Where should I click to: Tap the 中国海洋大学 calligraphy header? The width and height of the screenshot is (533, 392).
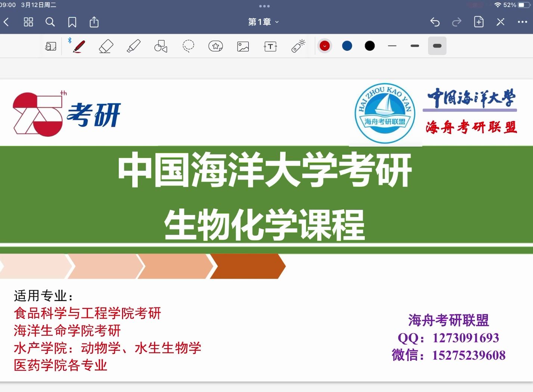tap(471, 98)
